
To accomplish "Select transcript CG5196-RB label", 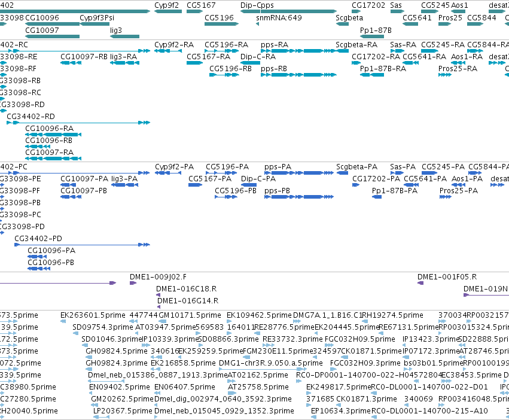I will 230,69.
